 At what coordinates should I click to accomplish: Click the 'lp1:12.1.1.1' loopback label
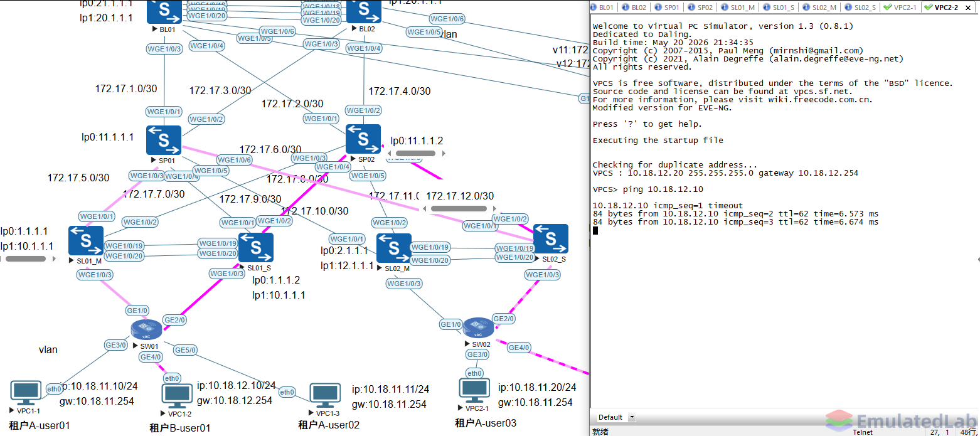[347, 266]
